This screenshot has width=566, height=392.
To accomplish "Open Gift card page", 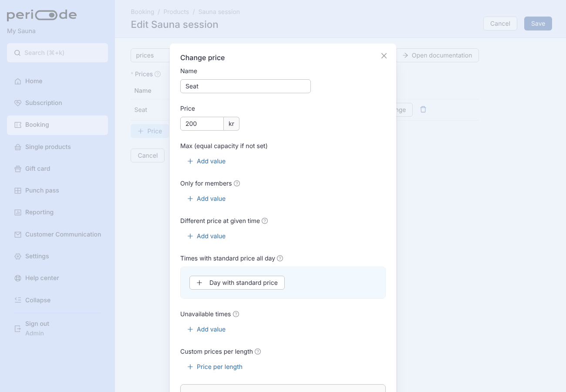I will 57,169.
